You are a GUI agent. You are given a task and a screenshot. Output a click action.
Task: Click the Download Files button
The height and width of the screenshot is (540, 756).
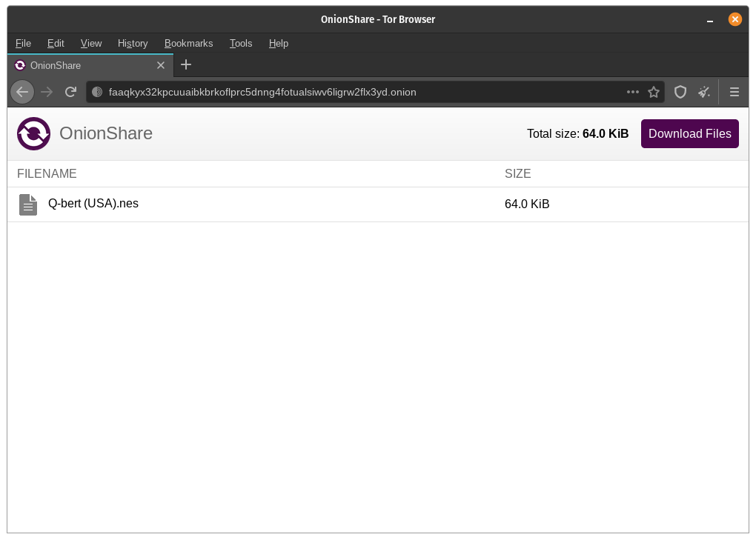(689, 133)
